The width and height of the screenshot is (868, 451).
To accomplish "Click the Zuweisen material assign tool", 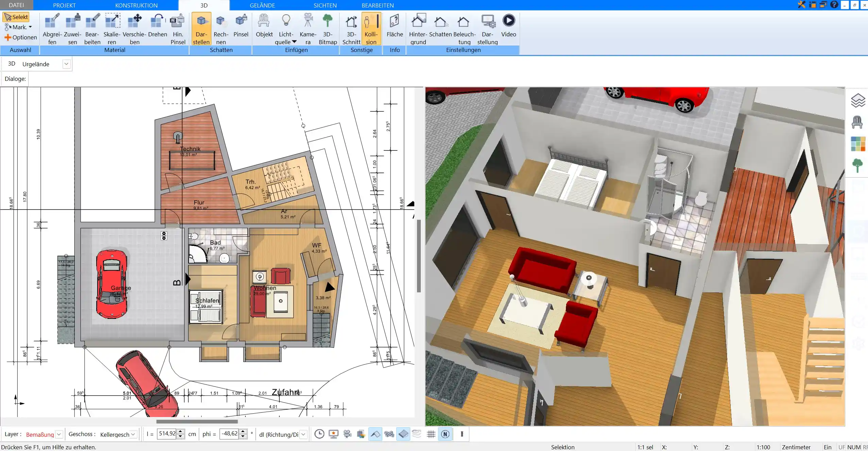I will click(72, 29).
